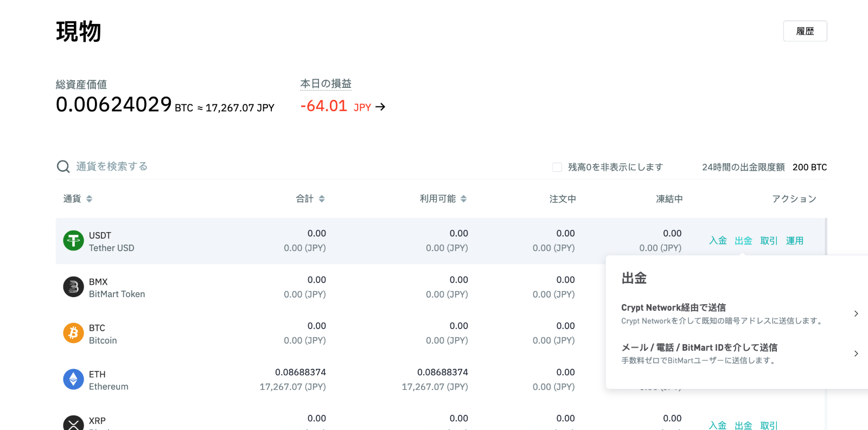Open Crypt Network経由で送信 chevron
This screenshot has width=868, height=430.
856,313
